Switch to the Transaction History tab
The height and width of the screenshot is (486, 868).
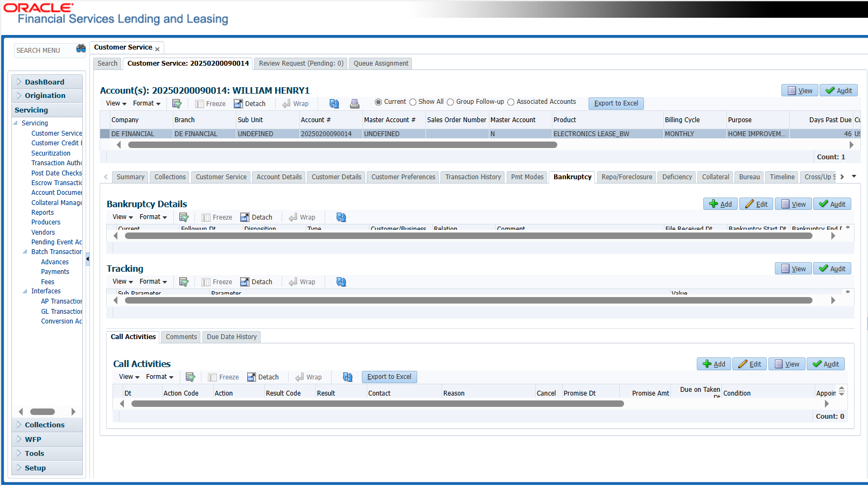(x=473, y=177)
